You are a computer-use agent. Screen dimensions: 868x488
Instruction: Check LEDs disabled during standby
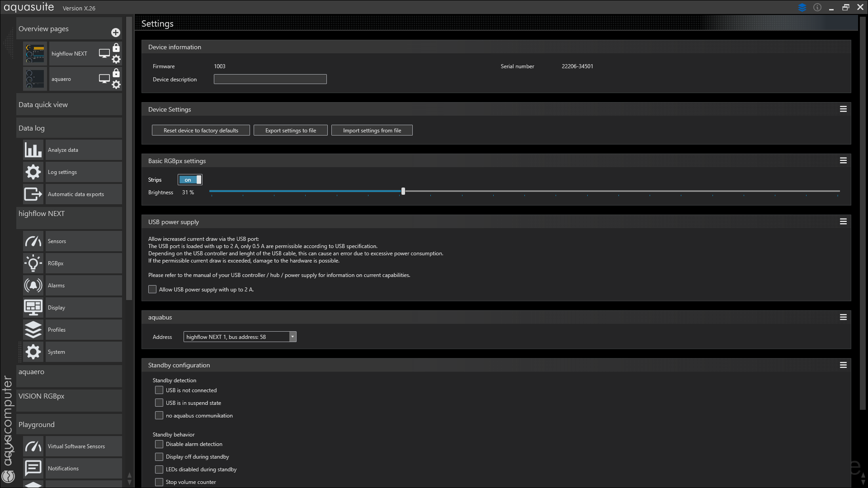(159, 469)
